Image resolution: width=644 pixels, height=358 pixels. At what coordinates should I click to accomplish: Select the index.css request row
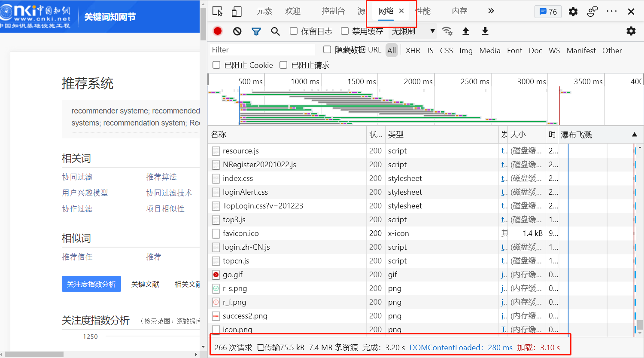point(383,178)
